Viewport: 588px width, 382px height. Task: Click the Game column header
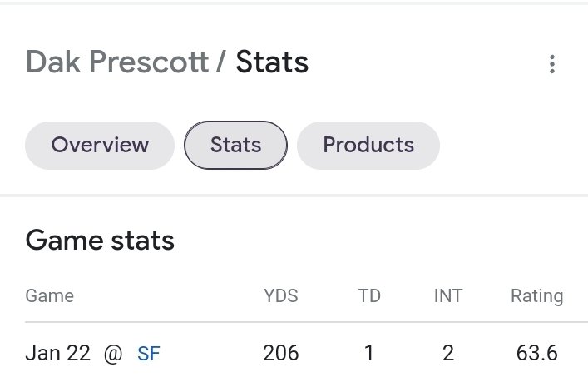click(x=50, y=296)
